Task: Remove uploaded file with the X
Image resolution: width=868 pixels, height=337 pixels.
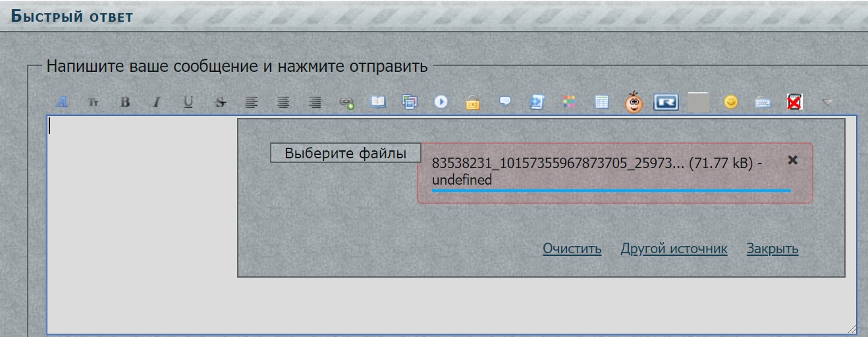Action: pos(793,160)
